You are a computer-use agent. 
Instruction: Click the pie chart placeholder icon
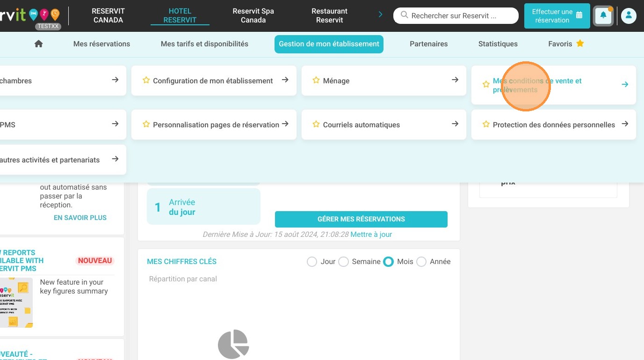(x=233, y=344)
